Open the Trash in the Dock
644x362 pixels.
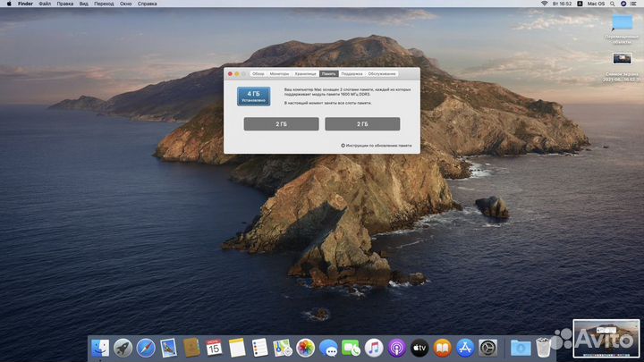[x=544, y=348]
